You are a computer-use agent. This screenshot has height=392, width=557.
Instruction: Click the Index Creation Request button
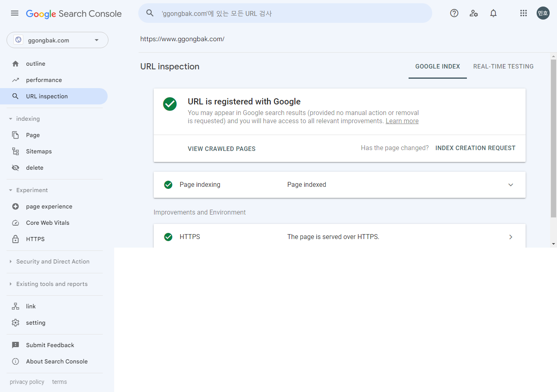[x=475, y=148]
